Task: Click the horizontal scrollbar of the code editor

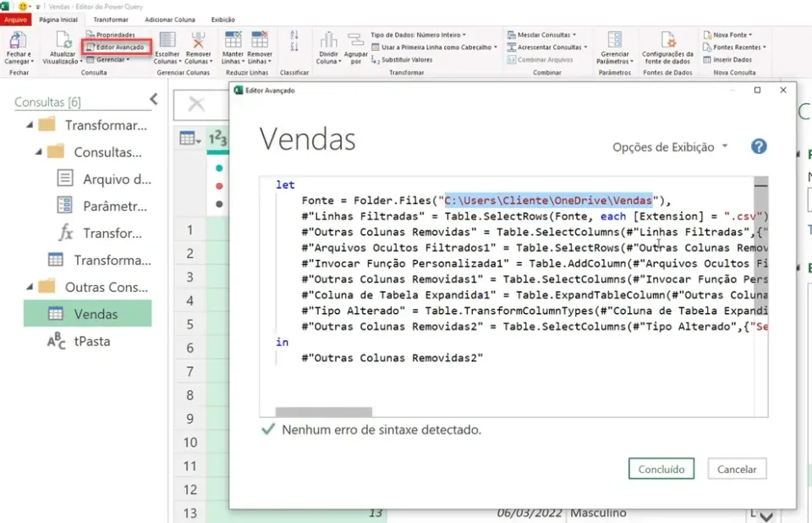Action: click(x=324, y=412)
